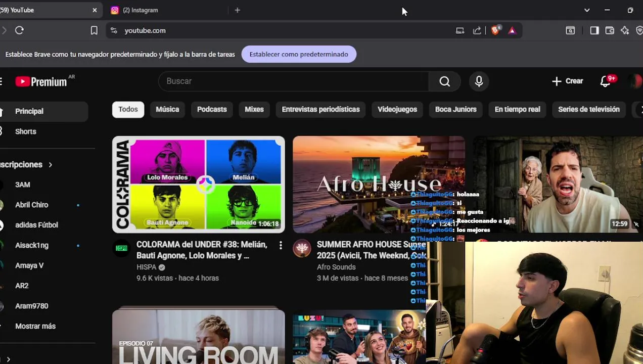The height and width of the screenshot is (364, 643).
Task: Click the Afro Sounds channel avatar
Action: click(x=302, y=248)
